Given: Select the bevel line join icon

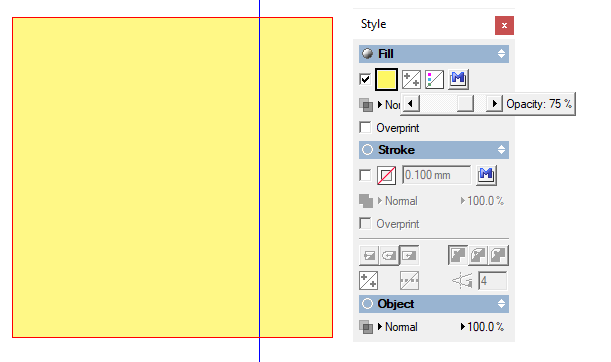Looking at the screenshot, I should click(498, 255).
